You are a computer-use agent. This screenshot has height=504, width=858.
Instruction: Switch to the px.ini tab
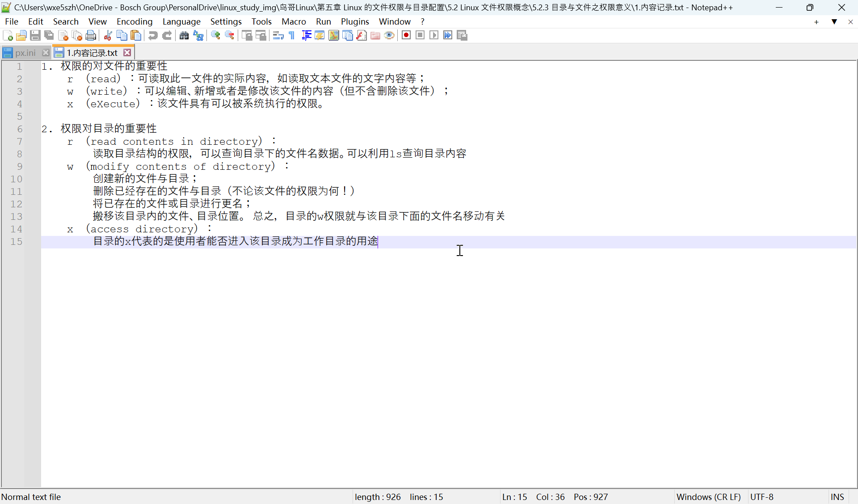(x=25, y=53)
